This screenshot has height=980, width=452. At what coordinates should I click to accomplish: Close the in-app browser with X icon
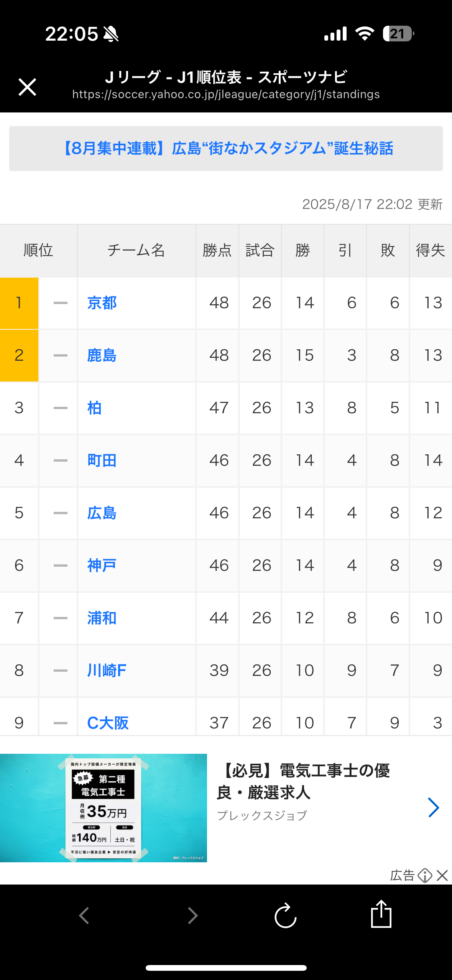tap(27, 87)
